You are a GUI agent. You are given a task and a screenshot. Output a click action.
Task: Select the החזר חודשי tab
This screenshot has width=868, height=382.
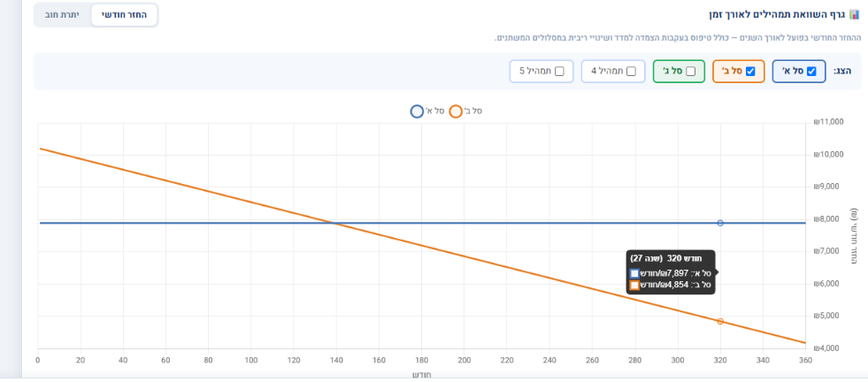(x=124, y=15)
